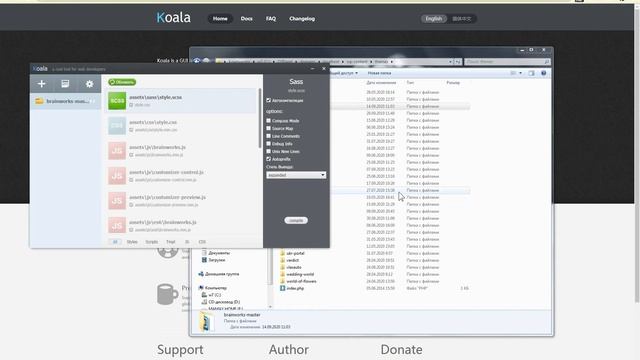Select the verdict folder in Explorer
This screenshot has height=360, width=640.
click(293, 260)
